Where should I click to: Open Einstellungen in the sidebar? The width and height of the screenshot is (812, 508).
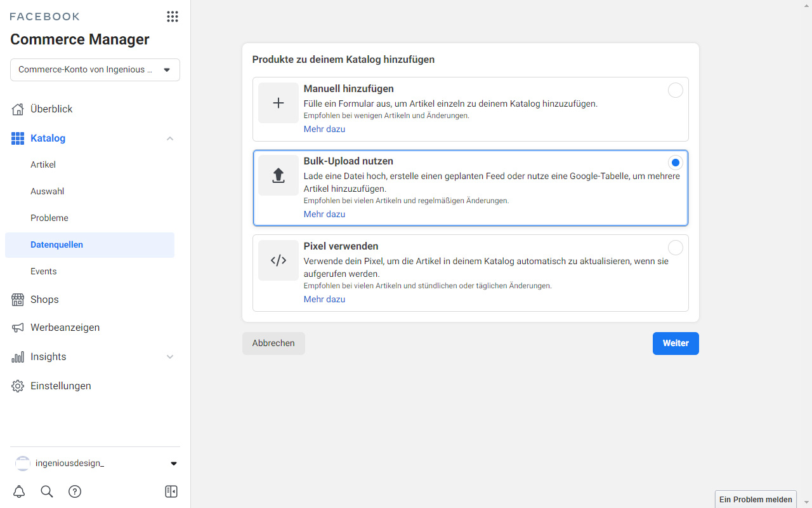(61, 386)
